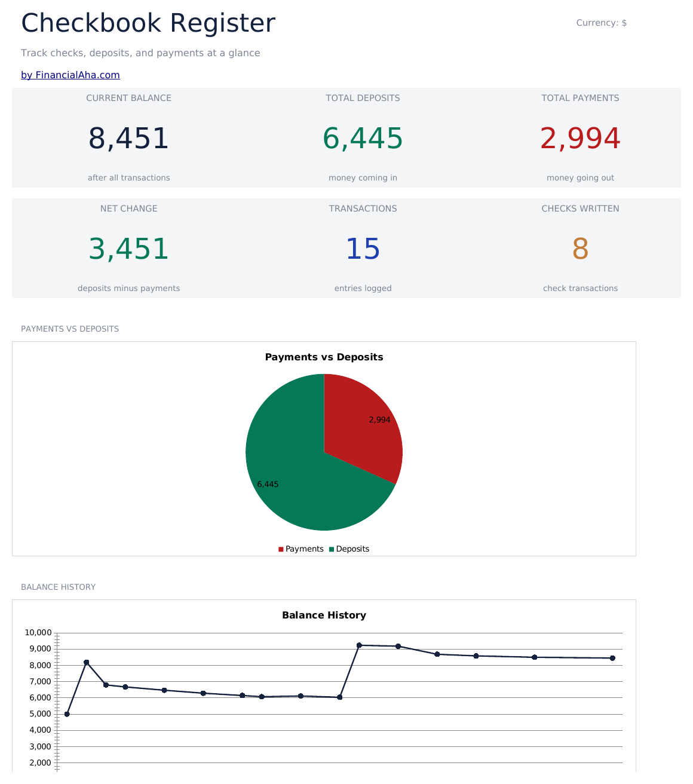Click the 5,000 axis label
693x784 pixels.
[40, 714]
